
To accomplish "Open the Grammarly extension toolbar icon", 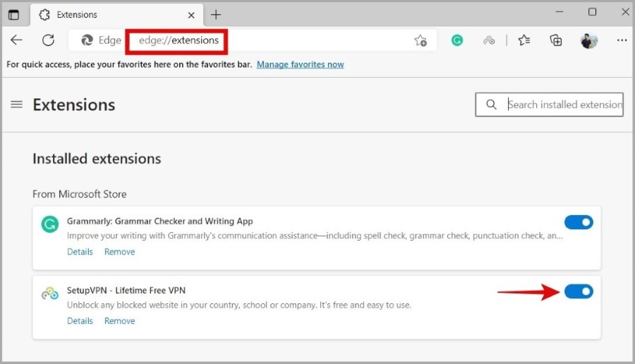I will pyautogui.click(x=457, y=40).
